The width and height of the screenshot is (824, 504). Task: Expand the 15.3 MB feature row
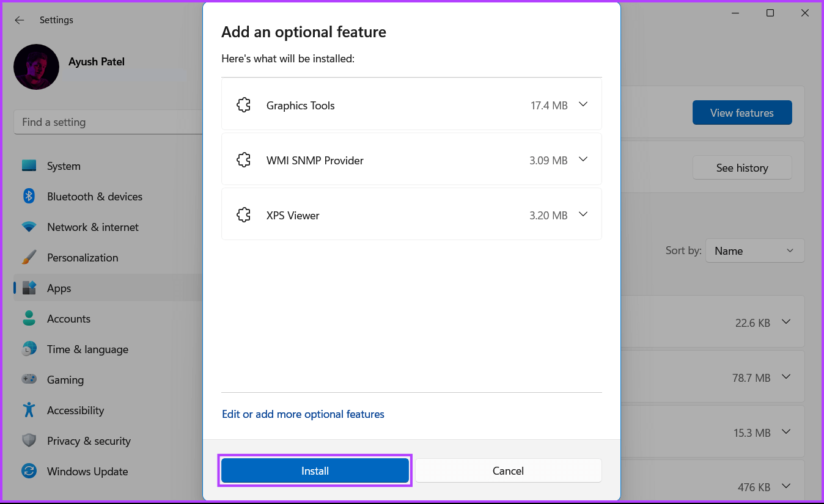point(786,432)
